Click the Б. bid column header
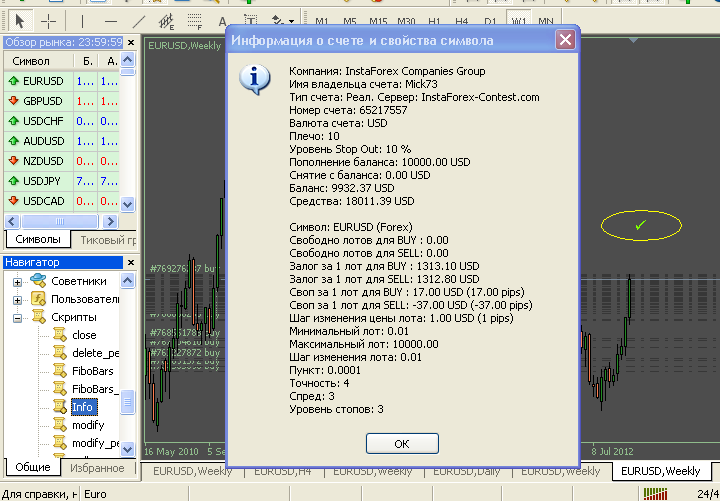Screen dimensions: 720x501 pos(86,61)
